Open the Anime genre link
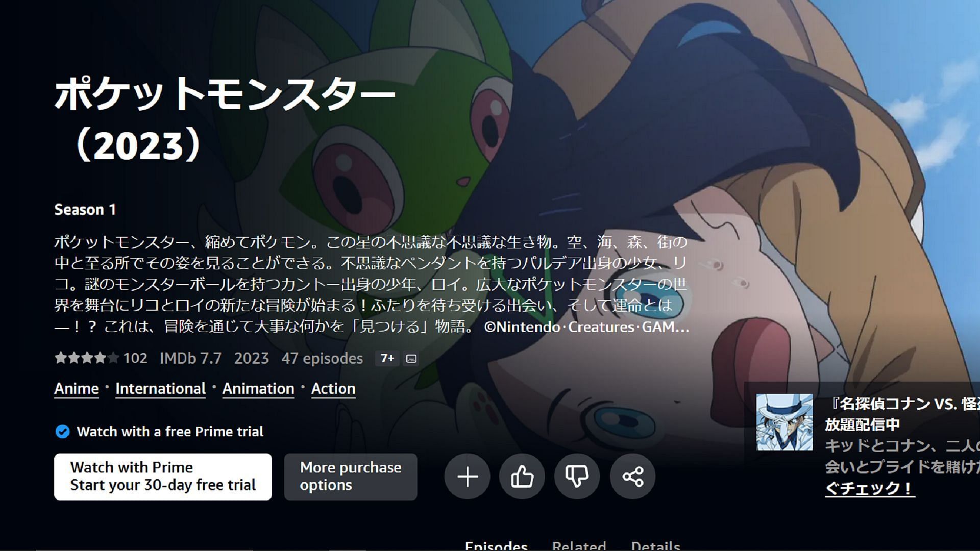980x551 pixels. coord(77,389)
